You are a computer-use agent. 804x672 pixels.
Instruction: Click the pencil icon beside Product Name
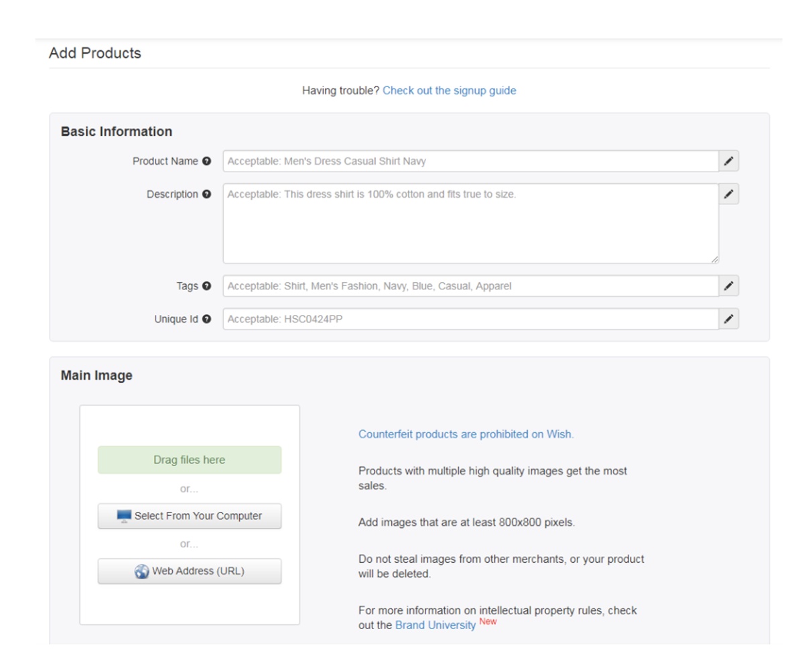click(729, 161)
